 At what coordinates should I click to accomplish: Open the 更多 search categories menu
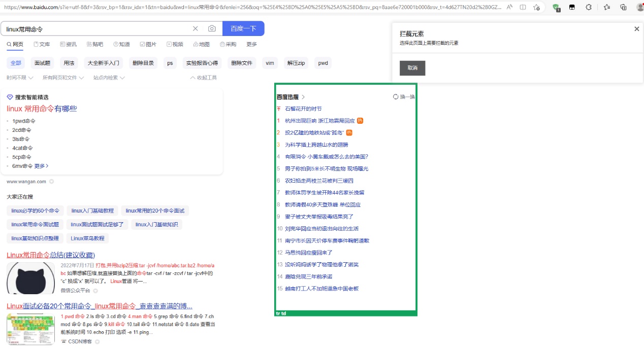click(252, 44)
